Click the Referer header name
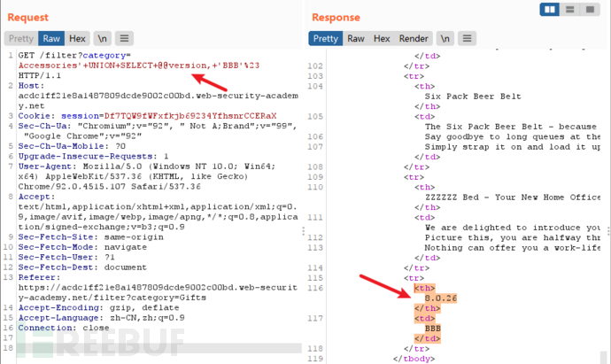This screenshot has width=611, height=364. (x=39, y=277)
